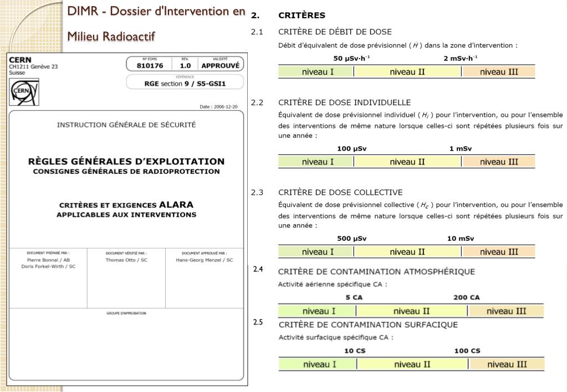Click heading 'CRITÈRE DE CONTAMINATION ATMOSPHÉRIQUE'

[376, 272]
